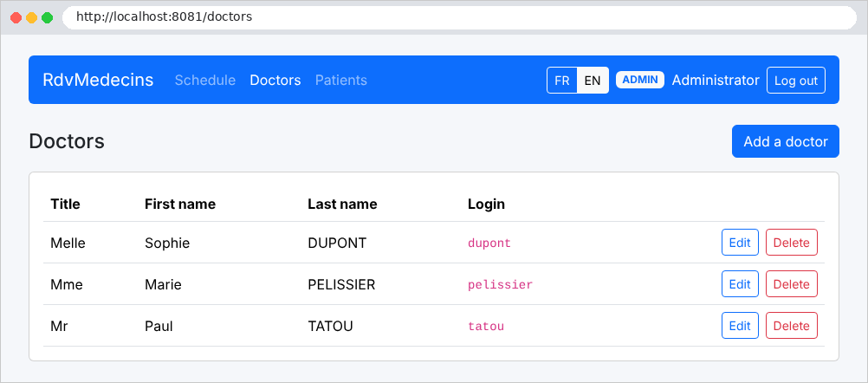Image resolution: width=868 pixels, height=383 pixels.
Task: Delete the DUPONT doctor row
Action: click(x=791, y=243)
